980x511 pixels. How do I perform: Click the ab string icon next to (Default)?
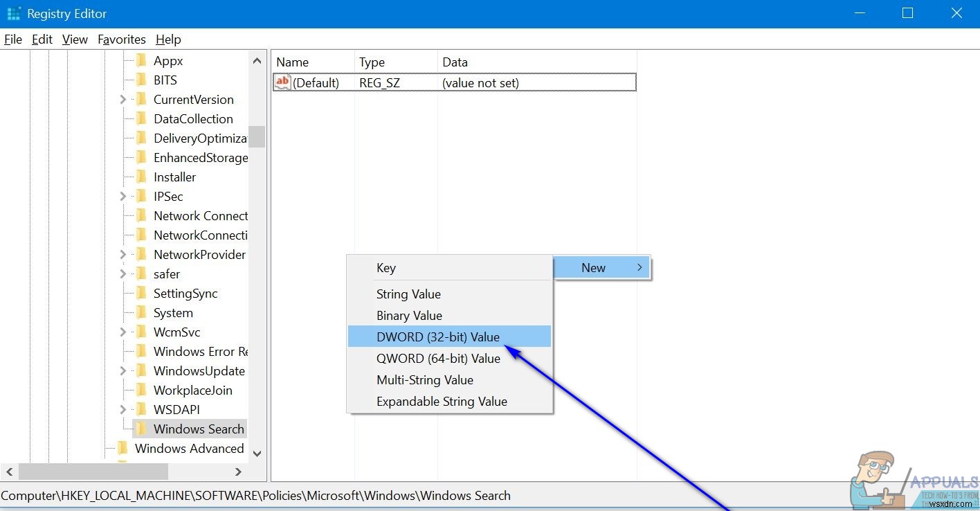pos(282,82)
